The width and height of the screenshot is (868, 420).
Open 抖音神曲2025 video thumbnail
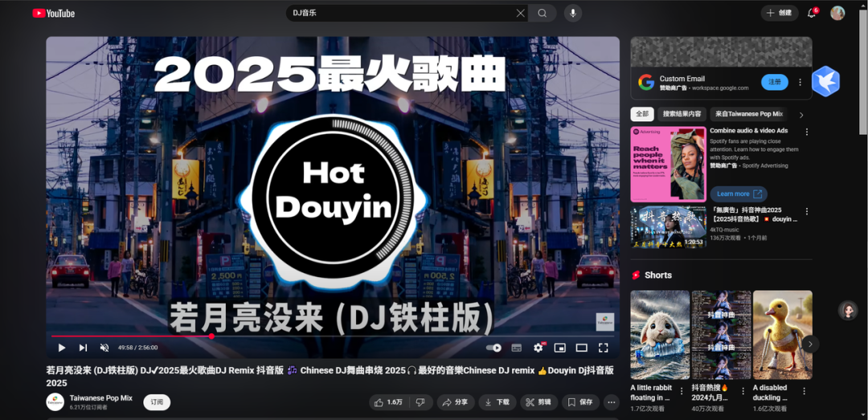669,227
